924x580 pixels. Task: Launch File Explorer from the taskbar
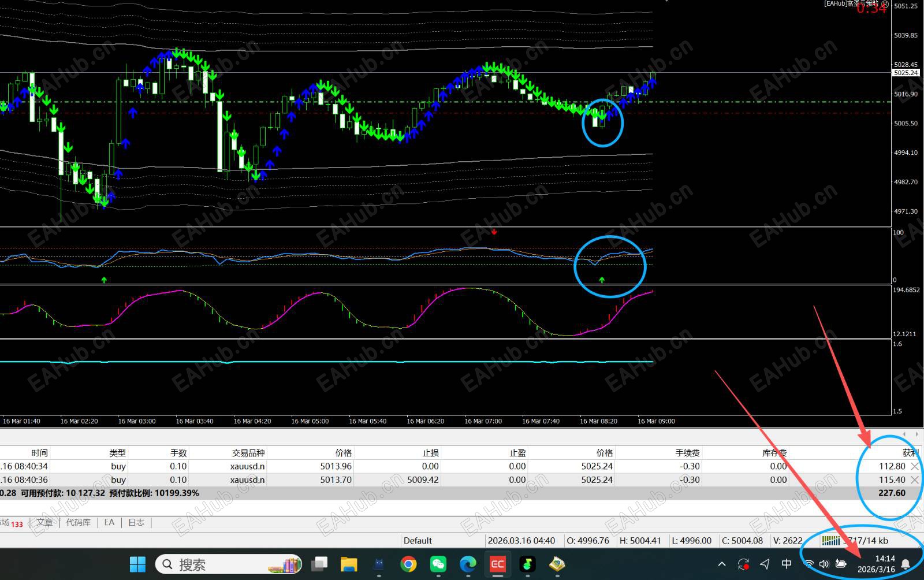(x=349, y=564)
